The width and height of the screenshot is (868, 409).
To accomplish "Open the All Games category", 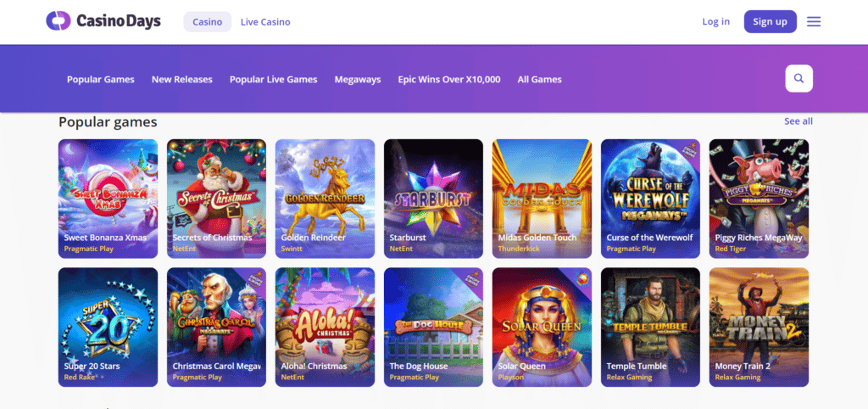I will 539,80.
